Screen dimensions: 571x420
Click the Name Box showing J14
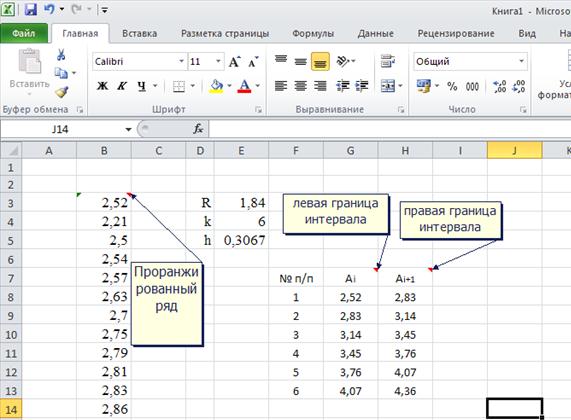tap(61, 129)
